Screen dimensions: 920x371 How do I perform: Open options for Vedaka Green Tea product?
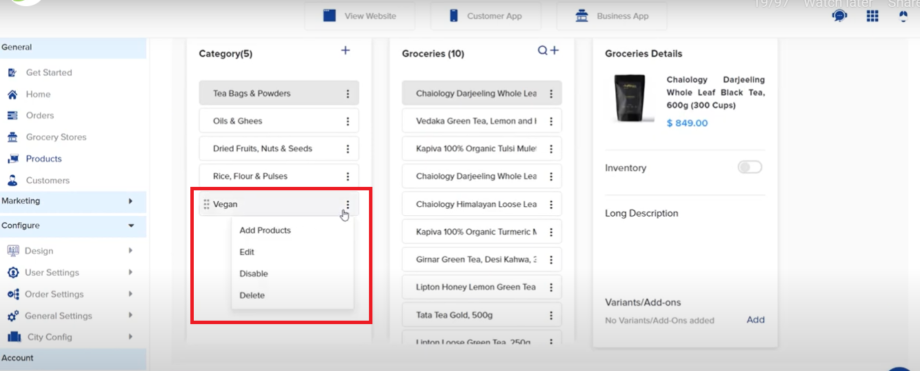click(551, 122)
